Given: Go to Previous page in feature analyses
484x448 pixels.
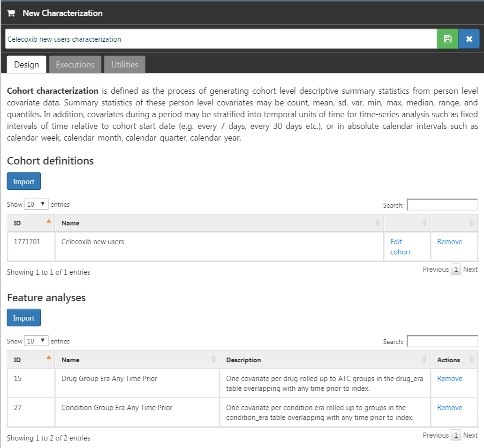Looking at the screenshot, I should pos(436,435).
